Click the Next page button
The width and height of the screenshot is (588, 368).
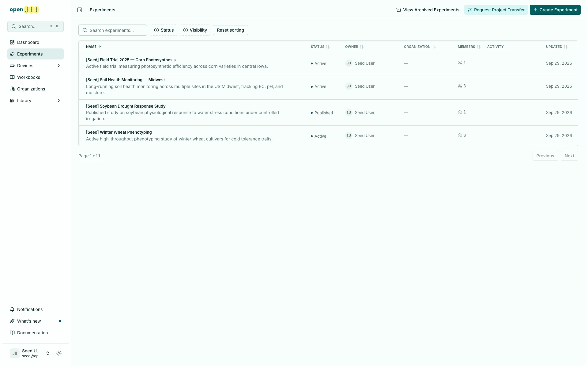coord(569,156)
